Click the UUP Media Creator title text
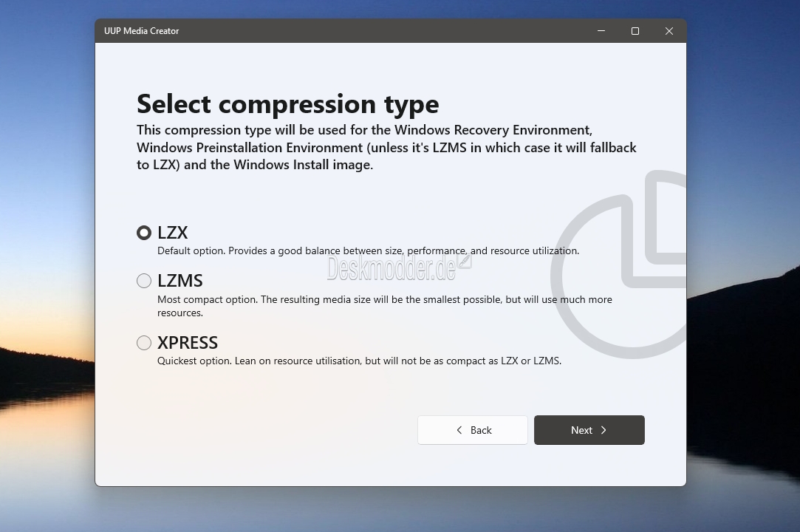Screen dimensions: 800x532 tap(141, 31)
